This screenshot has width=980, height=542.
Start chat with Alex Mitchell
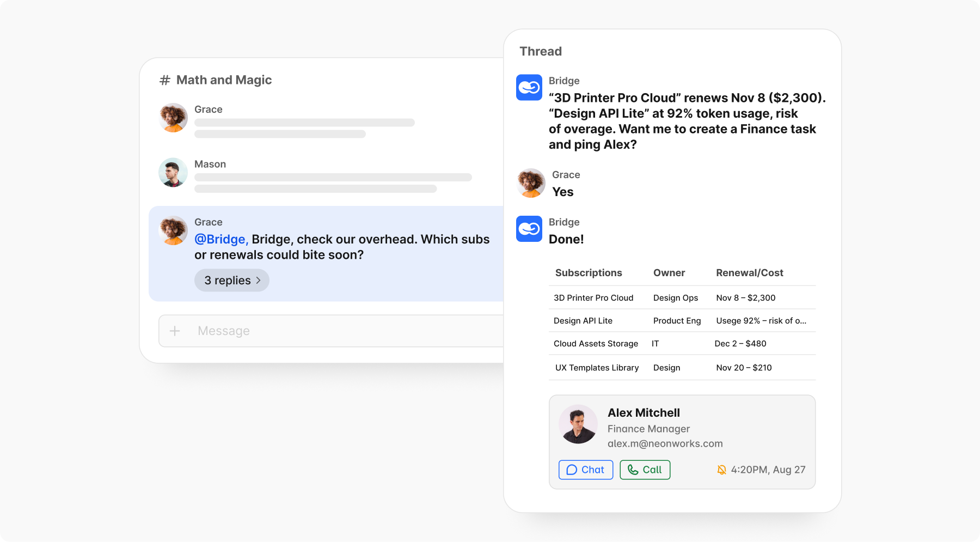(585, 470)
